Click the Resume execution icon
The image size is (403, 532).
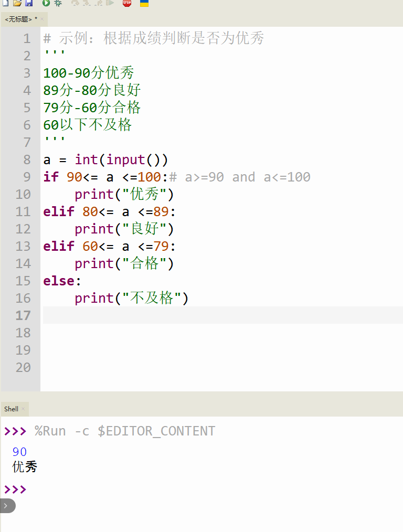point(110,3)
